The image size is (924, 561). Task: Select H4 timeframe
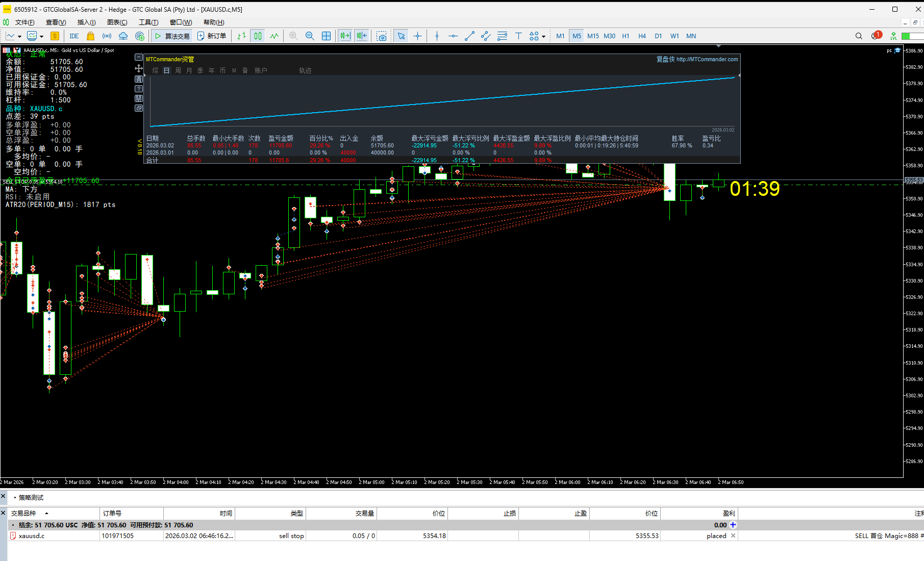pos(642,36)
